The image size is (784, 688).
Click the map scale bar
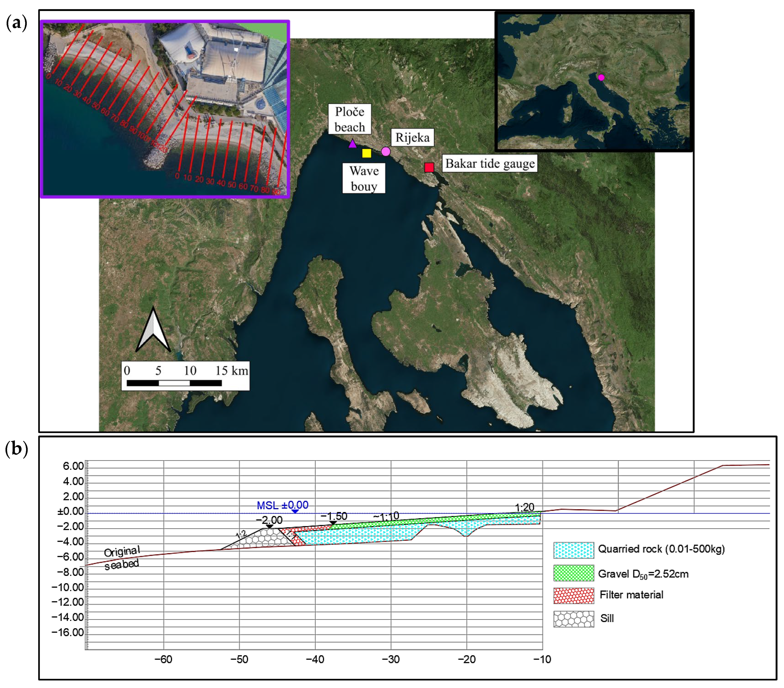click(174, 383)
